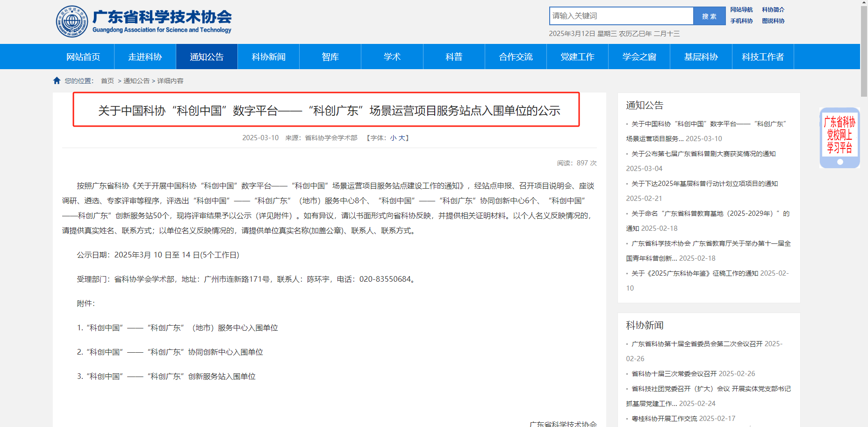
Task: Open the 科技工作者 nav tab
Action: (763, 57)
